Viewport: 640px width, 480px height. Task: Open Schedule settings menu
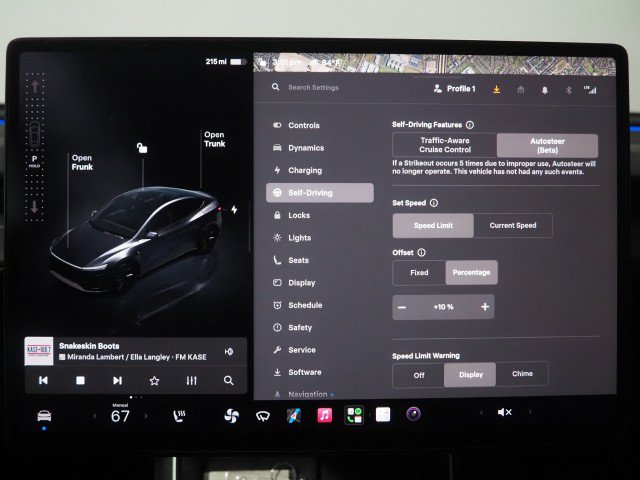[320, 305]
